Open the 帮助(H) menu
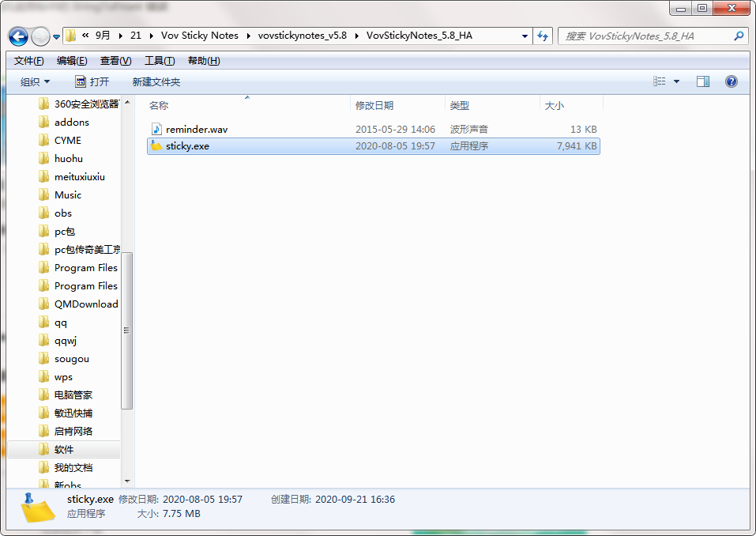The image size is (756, 536). pos(204,61)
